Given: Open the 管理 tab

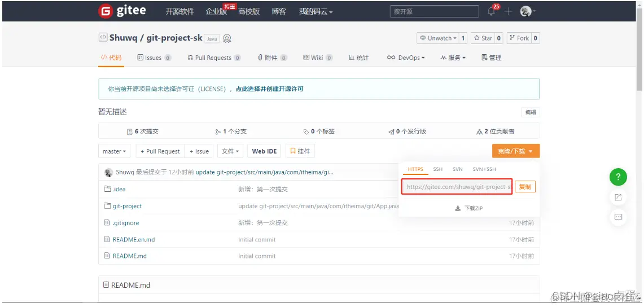Looking at the screenshot, I should pos(491,58).
